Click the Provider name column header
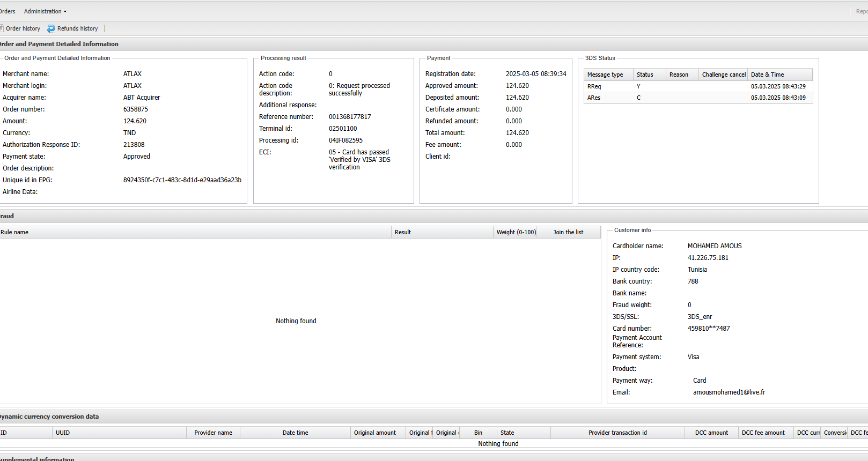Image resolution: width=868 pixels, height=461 pixels. pos(213,433)
